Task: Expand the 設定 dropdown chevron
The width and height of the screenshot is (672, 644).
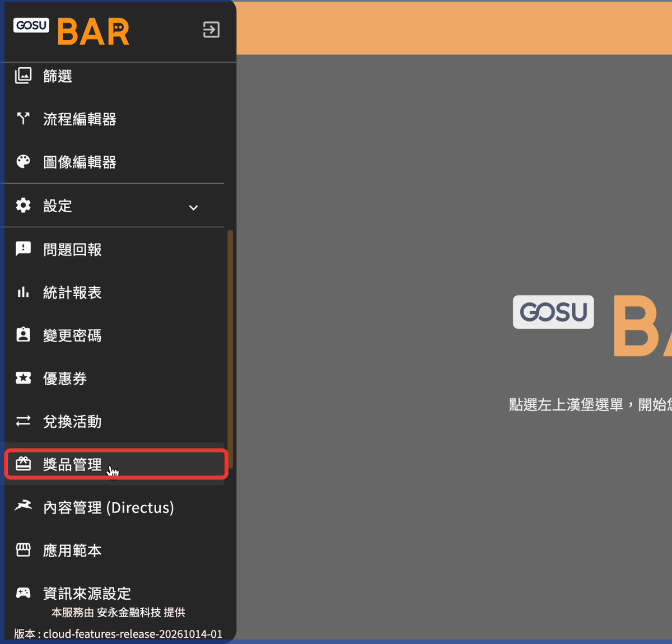Action: click(x=193, y=207)
